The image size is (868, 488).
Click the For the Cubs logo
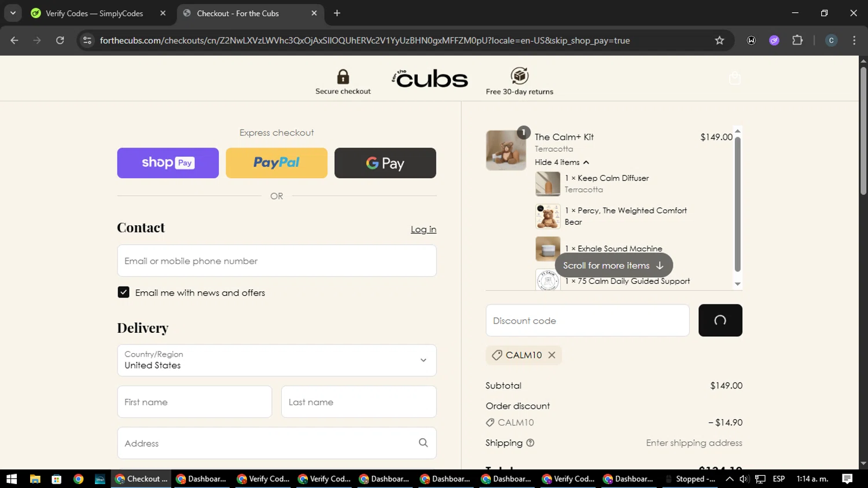[x=430, y=79]
